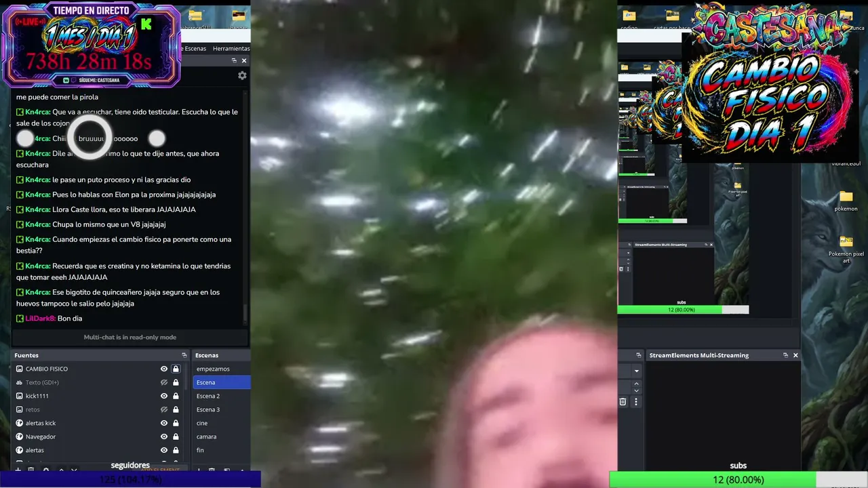Close the chat dock panel
The image size is (868, 488).
point(244,60)
